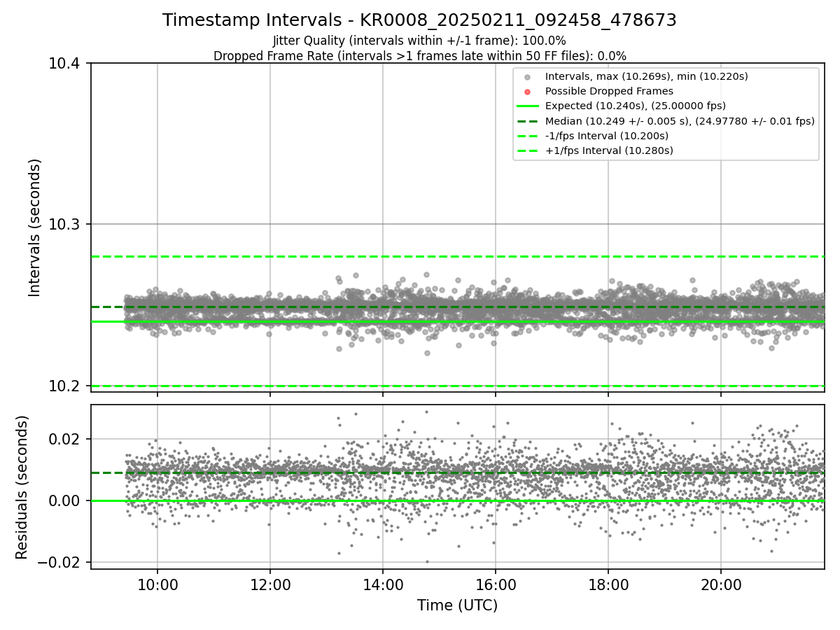Viewport: 840px width, 630px height.
Task: Click the 10:00 time tick label
Action: (x=157, y=584)
